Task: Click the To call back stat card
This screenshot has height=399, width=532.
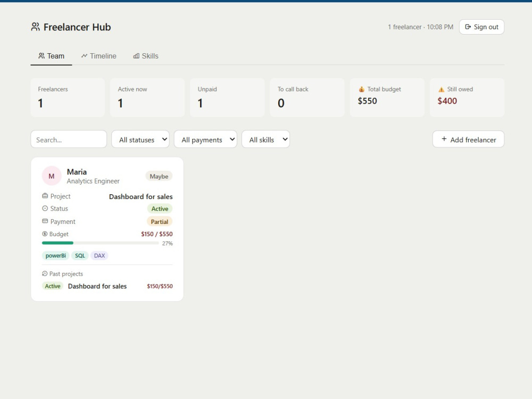Action: pos(307,98)
